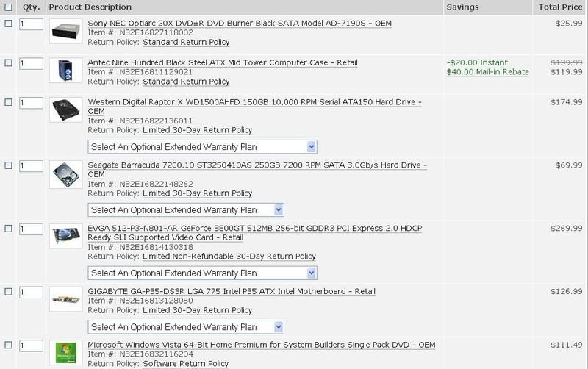Click quantity field for Windows Vista item
Screen dimensions: 588x369
pos(31,345)
